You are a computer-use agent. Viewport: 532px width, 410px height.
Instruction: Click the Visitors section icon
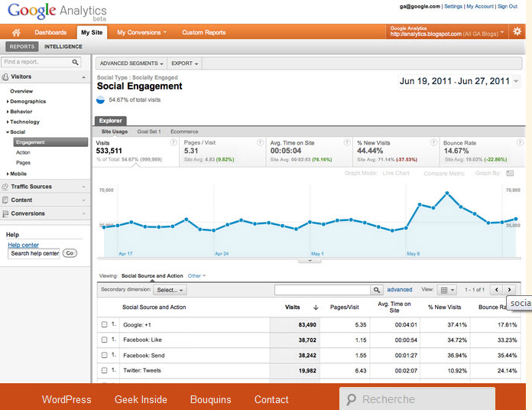pos(5,76)
